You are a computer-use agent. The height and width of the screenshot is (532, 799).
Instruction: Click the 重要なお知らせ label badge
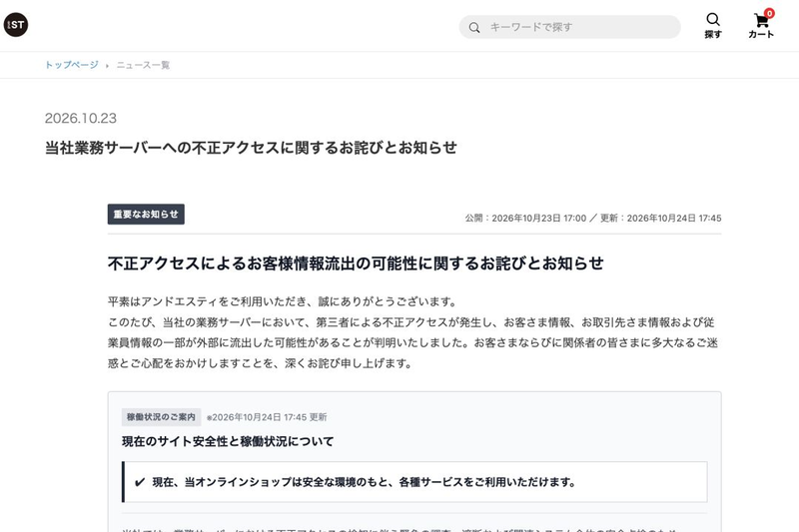pyautogui.click(x=146, y=215)
